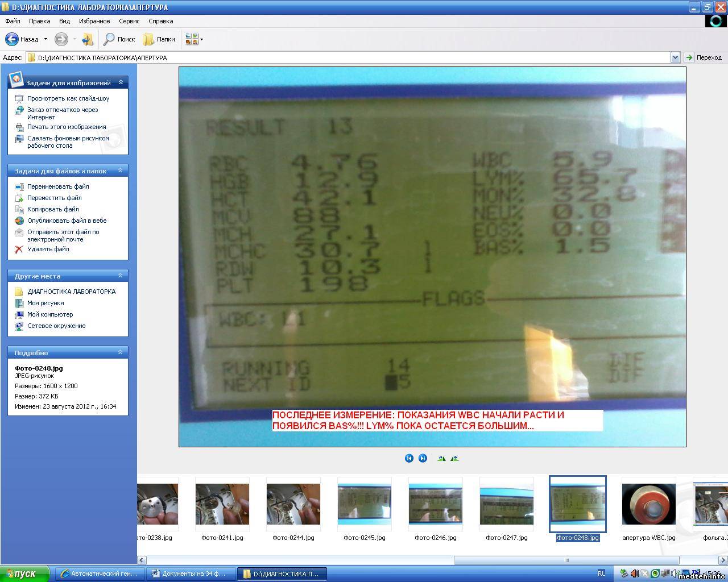Image resolution: width=728 pixels, height=582 pixels.
Task: Rotate image clockwise
Action: [441, 458]
